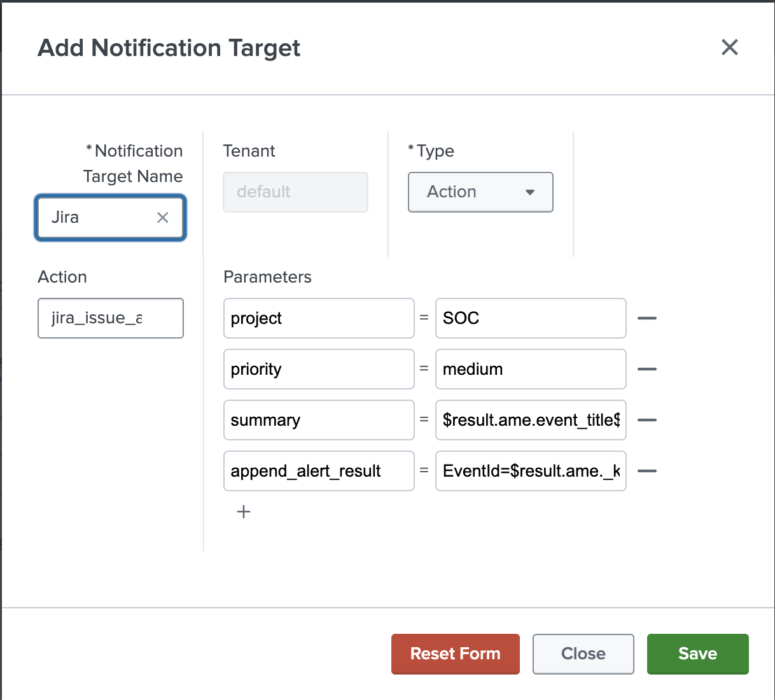Edit the $result.ame.event_title$ value field
775x700 pixels.
pyautogui.click(x=530, y=420)
